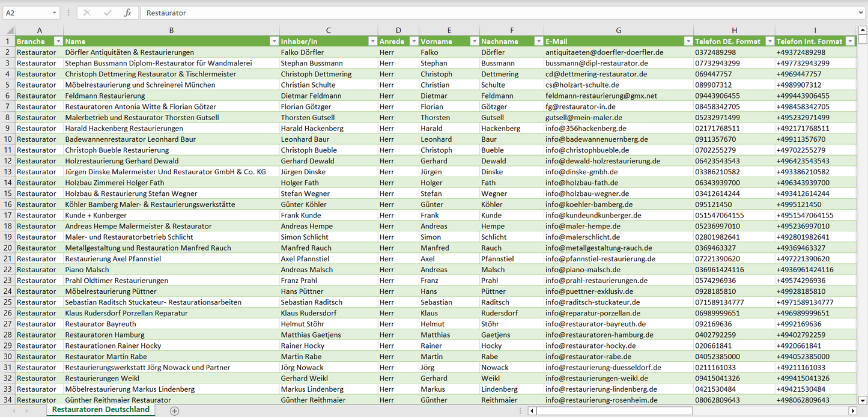Click into the formula bar showing Restaurator
The height and width of the screenshot is (417, 868).
[x=481, y=13]
